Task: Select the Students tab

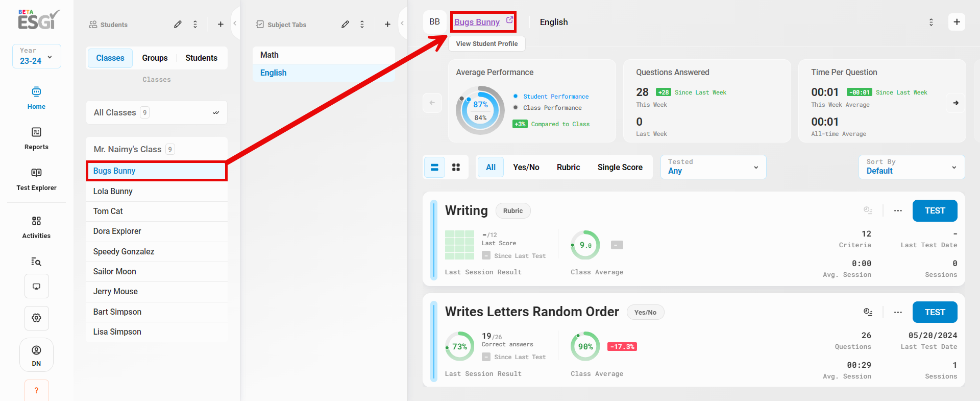Action: pos(201,58)
